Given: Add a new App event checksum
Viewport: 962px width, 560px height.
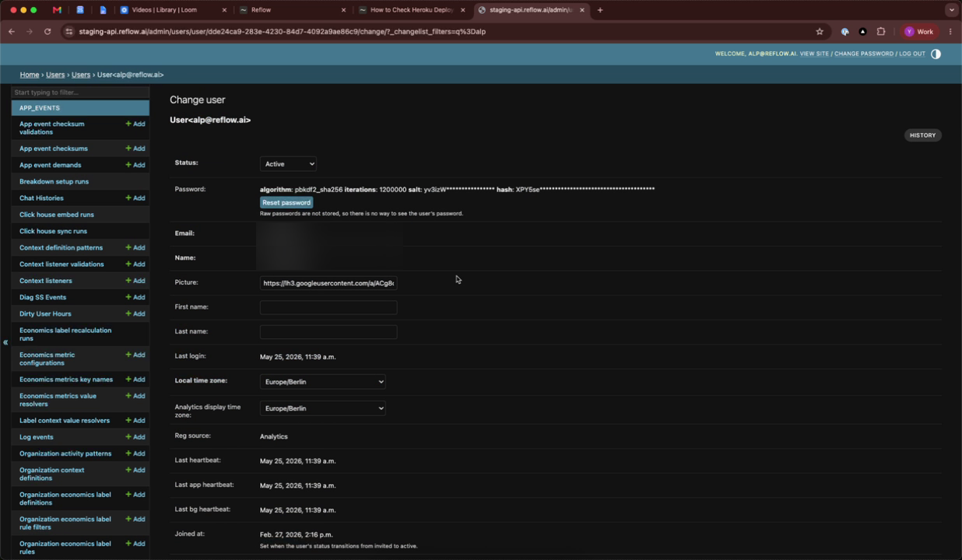Looking at the screenshot, I should (x=135, y=149).
